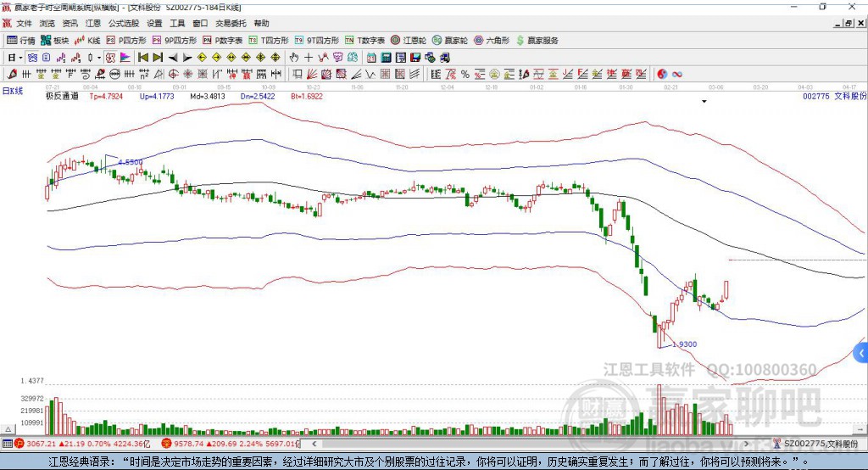The image size is (868, 470).
Task: Click the 极反通道 indicator label
Action: (x=62, y=96)
